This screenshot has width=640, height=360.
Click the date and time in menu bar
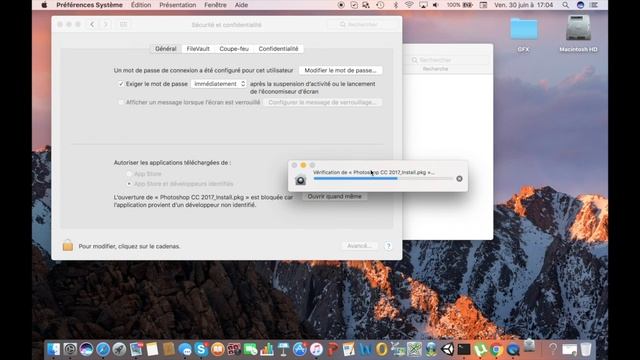coord(523,5)
